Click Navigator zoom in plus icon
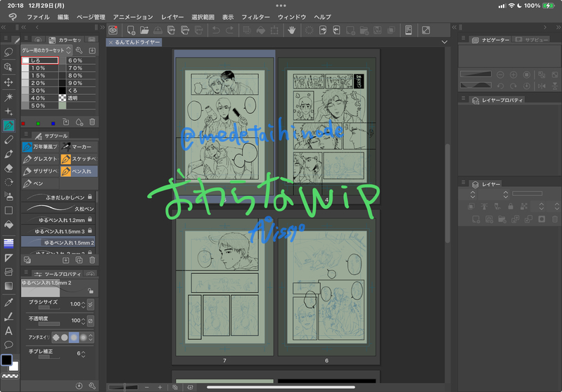Screen dimensions: 562x392 513,75
